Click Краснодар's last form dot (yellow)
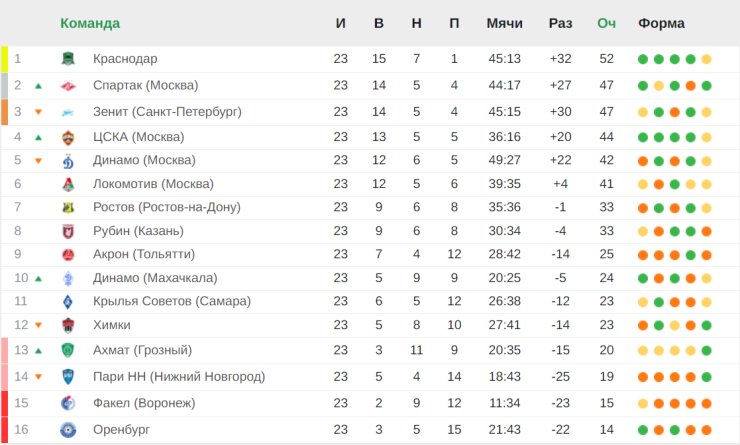This screenshot has width=740, height=445. tap(706, 59)
